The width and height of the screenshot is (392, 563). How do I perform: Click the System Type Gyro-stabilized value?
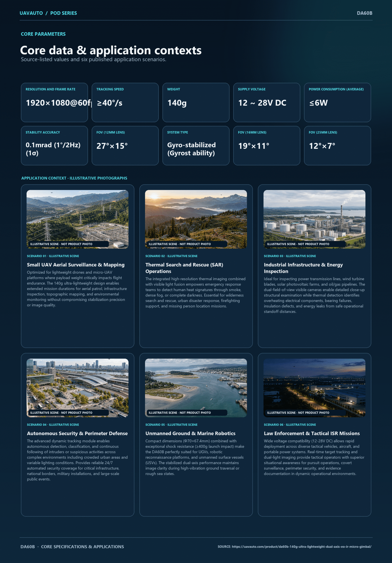pyautogui.click(x=191, y=149)
